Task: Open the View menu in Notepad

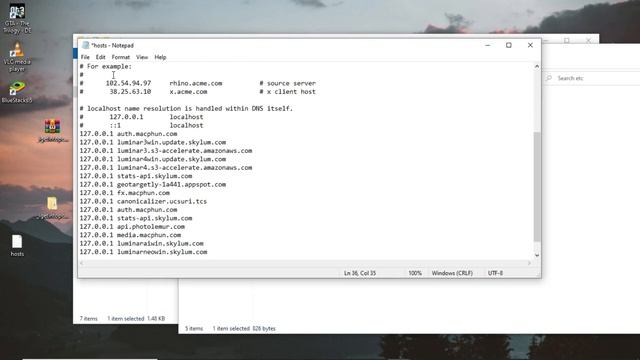Action: click(142, 57)
